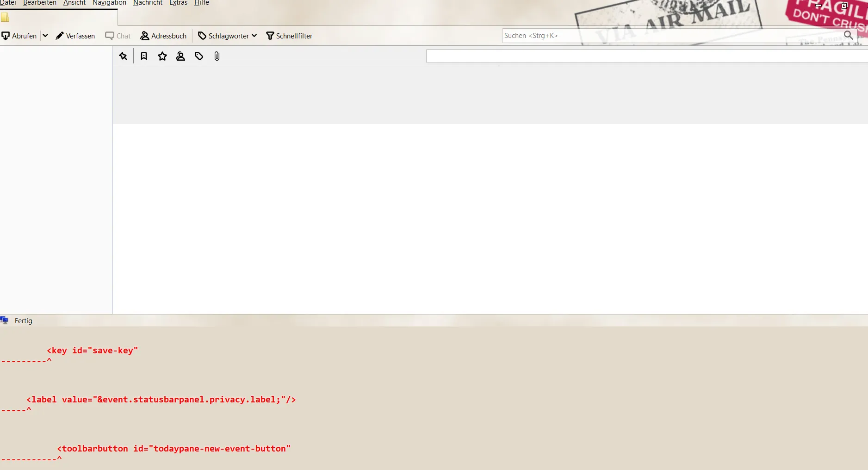Toggle the pin quick filter icon
The image size is (868, 470).
coord(123,56)
